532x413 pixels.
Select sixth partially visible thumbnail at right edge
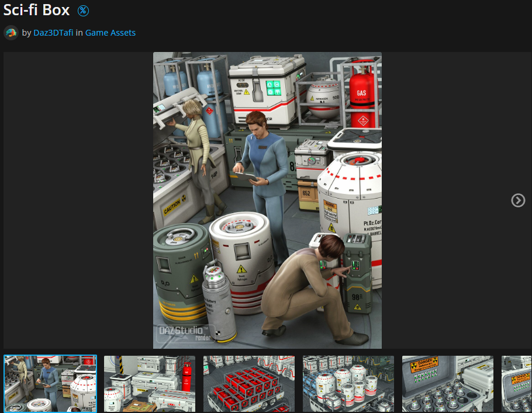point(517,384)
